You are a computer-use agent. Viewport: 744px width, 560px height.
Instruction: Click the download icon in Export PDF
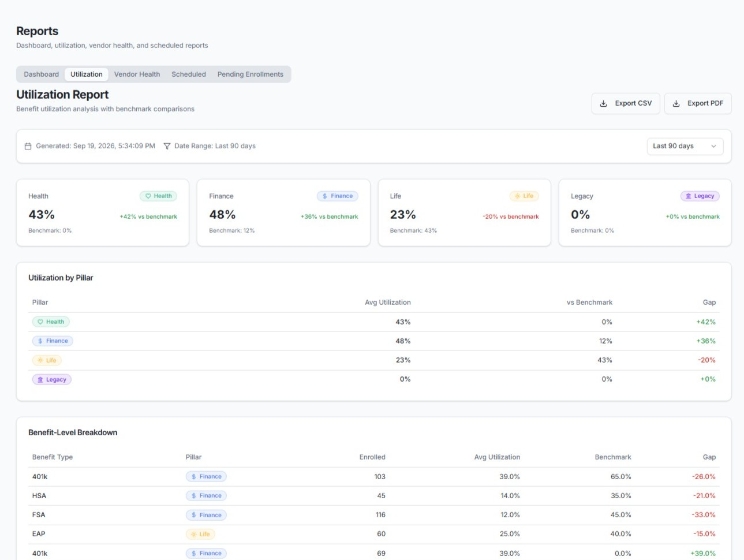tap(676, 103)
